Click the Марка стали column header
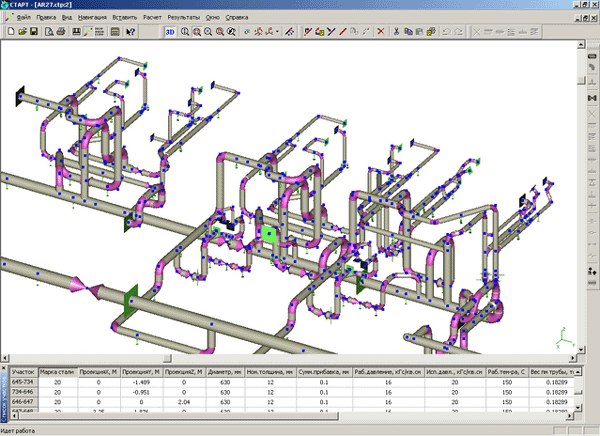Screen dimensions: 600x436 click(57, 372)
